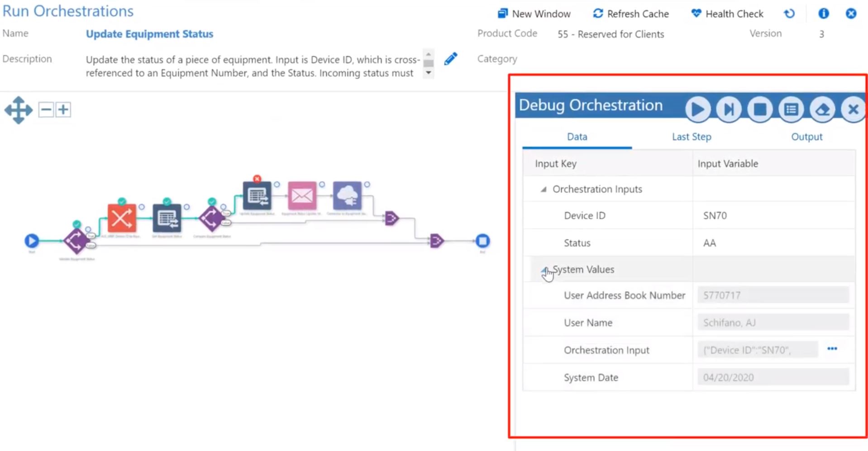The height and width of the screenshot is (451, 868).
Task: Open the debug log list icon
Action: coord(791,109)
